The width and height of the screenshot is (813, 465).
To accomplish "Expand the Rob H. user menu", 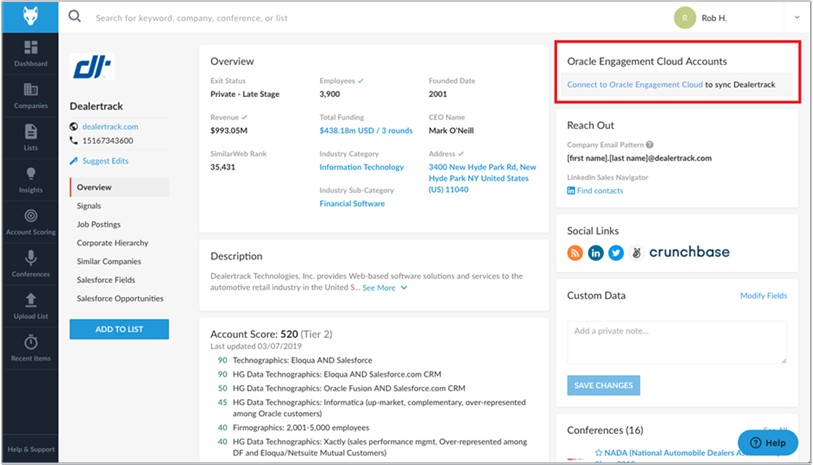I will click(796, 17).
